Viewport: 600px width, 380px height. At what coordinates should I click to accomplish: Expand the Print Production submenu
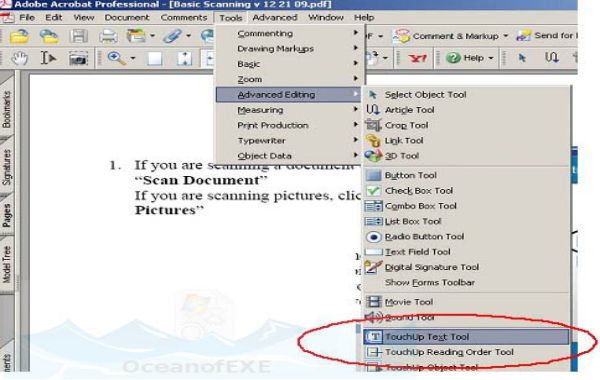point(289,125)
